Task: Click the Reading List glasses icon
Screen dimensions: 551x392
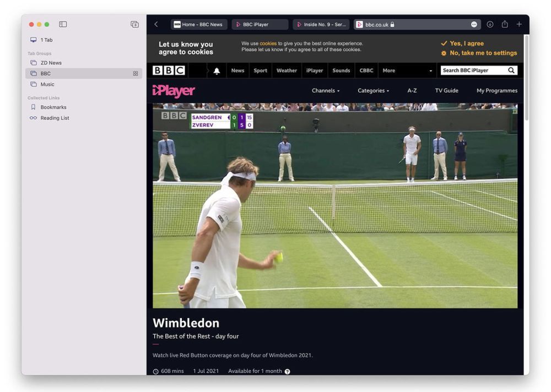Action: click(x=34, y=118)
